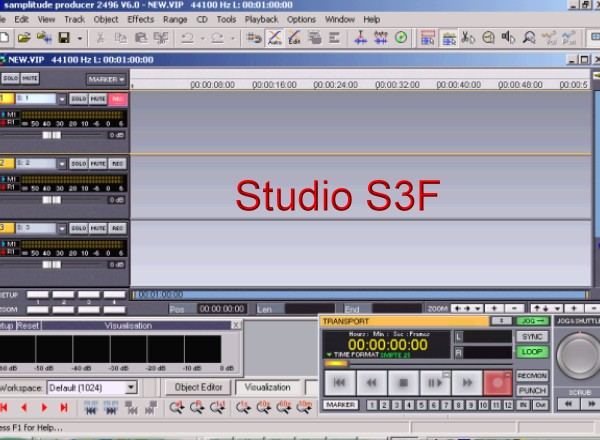The image size is (600, 440).
Task: Arm REC on track 2
Action: click(x=117, y=164)
